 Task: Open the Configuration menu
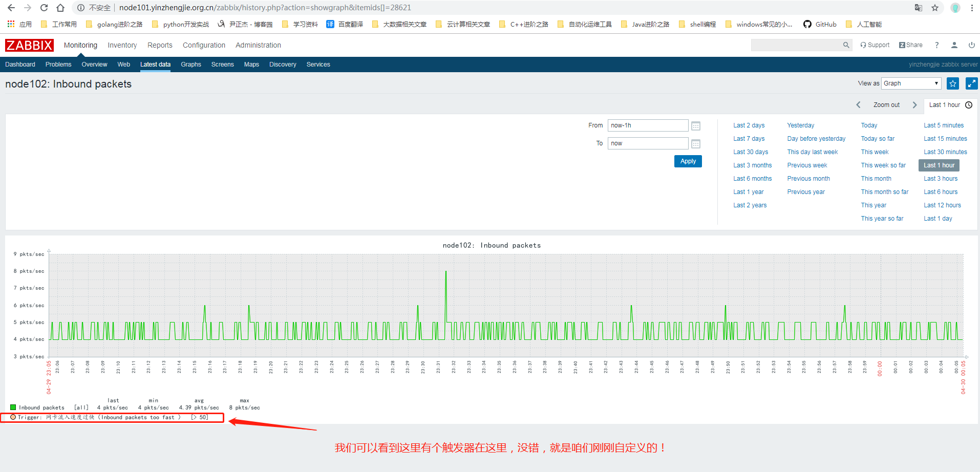[x=204, y=45]
